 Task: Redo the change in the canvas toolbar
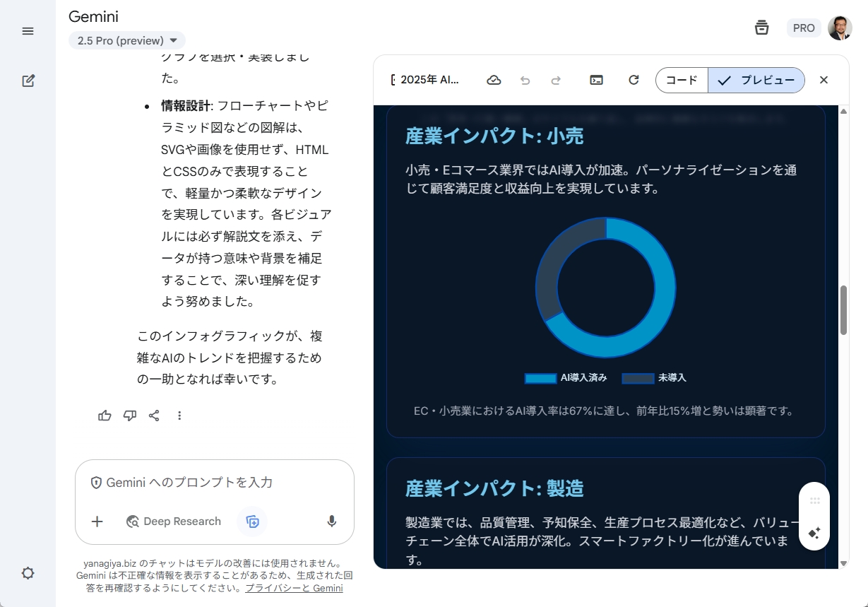[556, 80]
